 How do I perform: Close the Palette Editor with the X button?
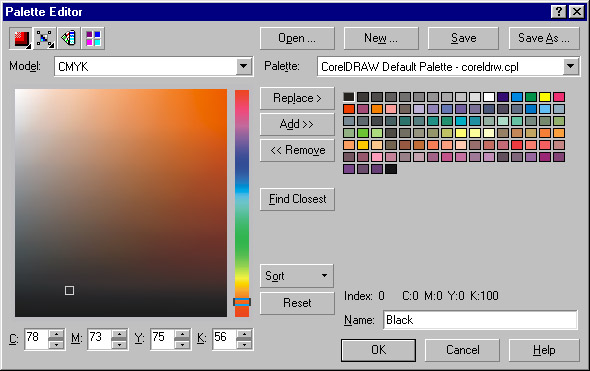click(x=576, y=12)
